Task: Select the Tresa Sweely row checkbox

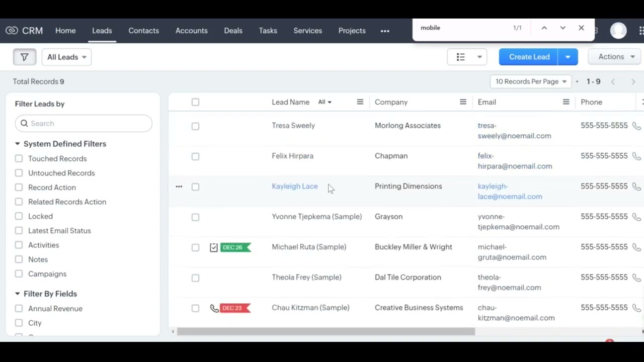Action: (195, 126)
